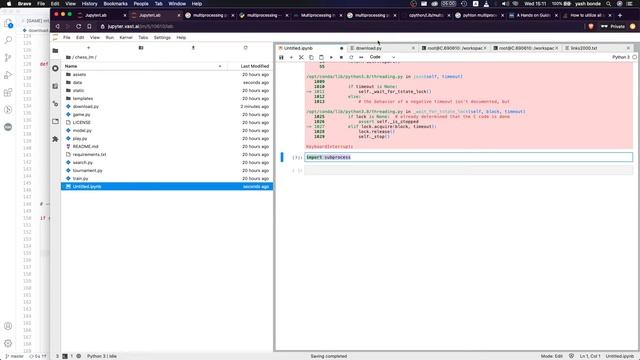Open JupyterLab Kernel menu
Viewport: 640px width, 360px height.
click(x=126, y=38)
